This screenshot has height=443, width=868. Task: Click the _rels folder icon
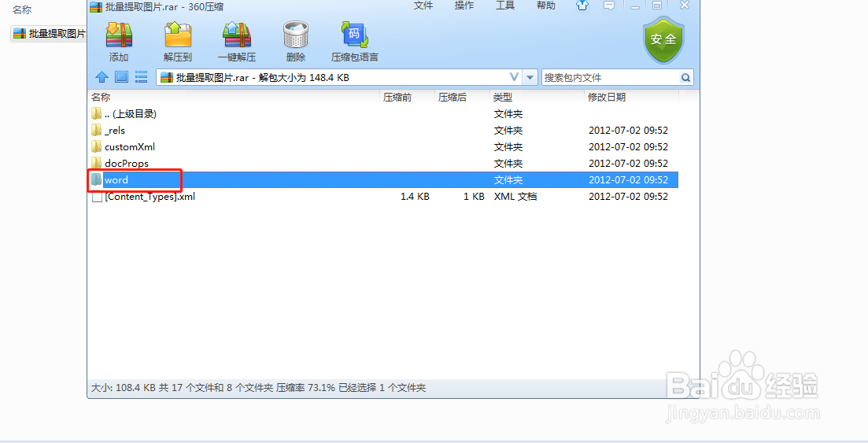click(x=97, y=130)
